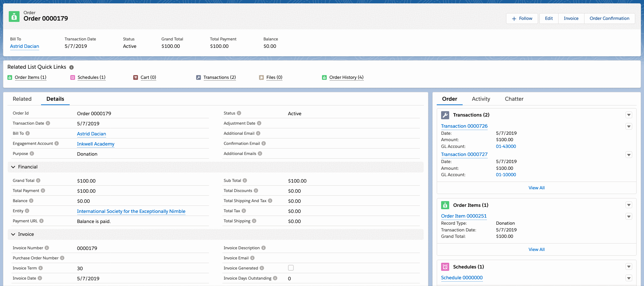Click the Transactions wrench icon in right panel
Viewport: 644px width, 286px height.
(445, 115)
